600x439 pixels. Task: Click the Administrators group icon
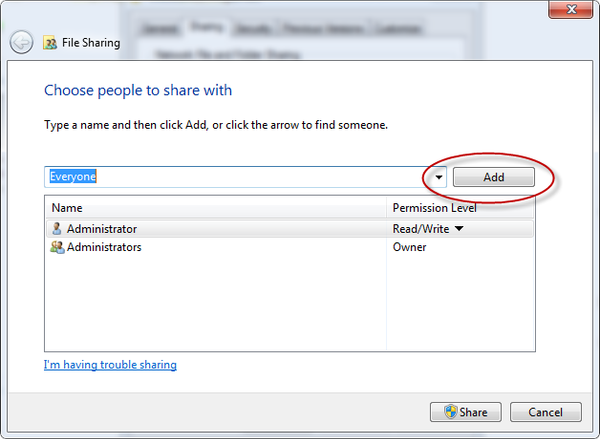click(57, 247)
